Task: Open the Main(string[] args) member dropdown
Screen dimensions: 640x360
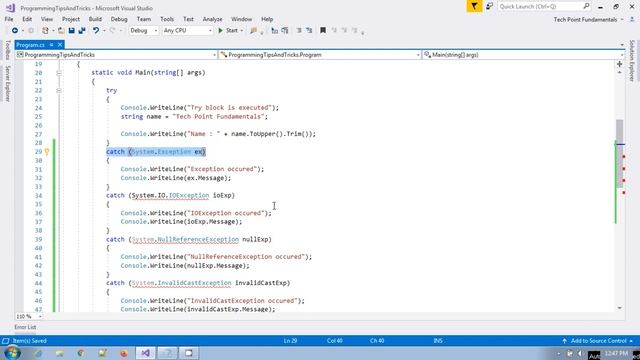Action: (523, 55)
